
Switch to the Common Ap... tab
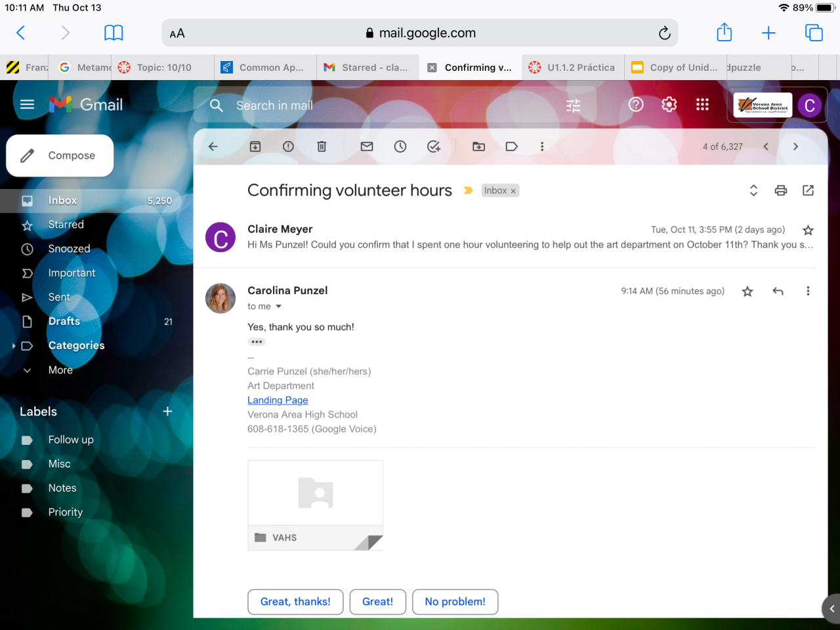(265, 68)
